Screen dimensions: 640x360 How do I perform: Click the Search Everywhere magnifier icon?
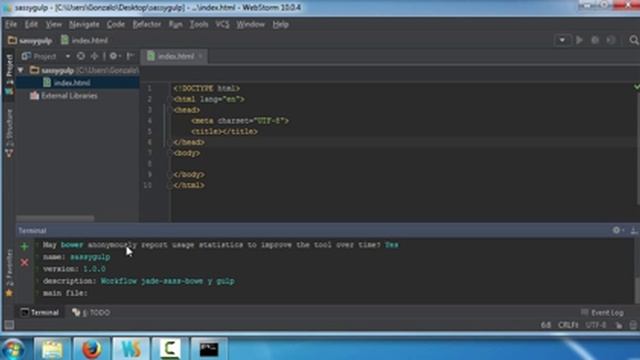pos(633,40)
